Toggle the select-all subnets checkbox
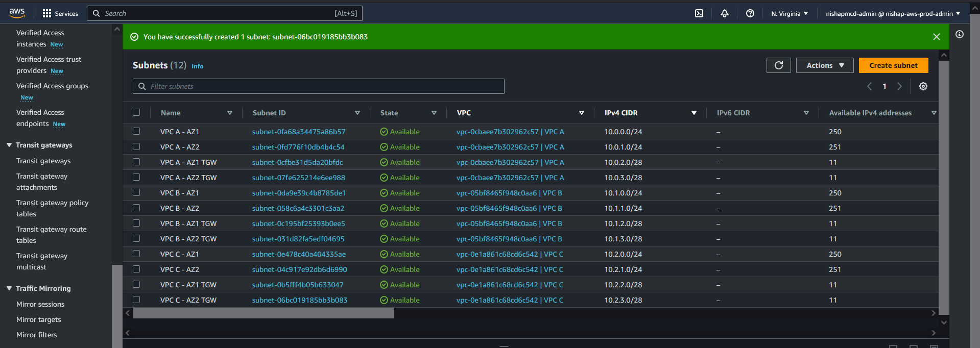This screenshot has height=348, width=980. coord(136,112)
